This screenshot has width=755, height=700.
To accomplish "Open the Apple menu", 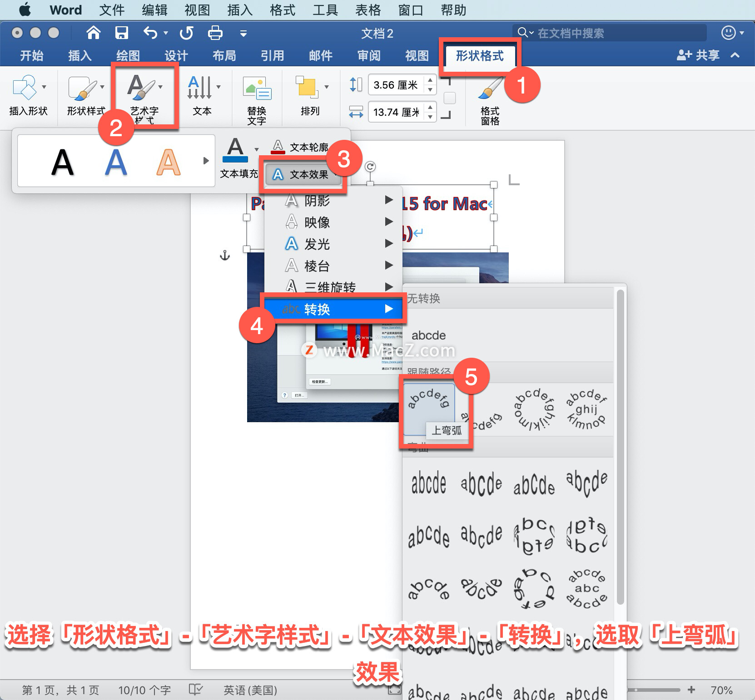I will pos(25,10).
